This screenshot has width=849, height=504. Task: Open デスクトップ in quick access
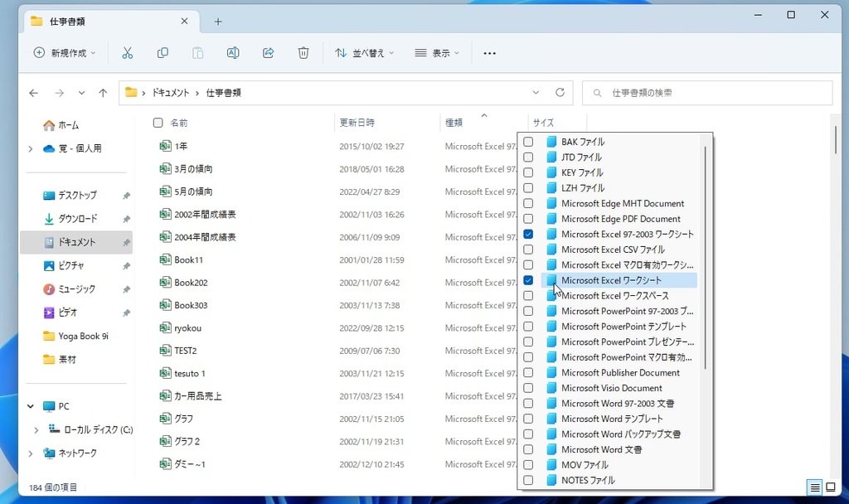tap(70, 196)
